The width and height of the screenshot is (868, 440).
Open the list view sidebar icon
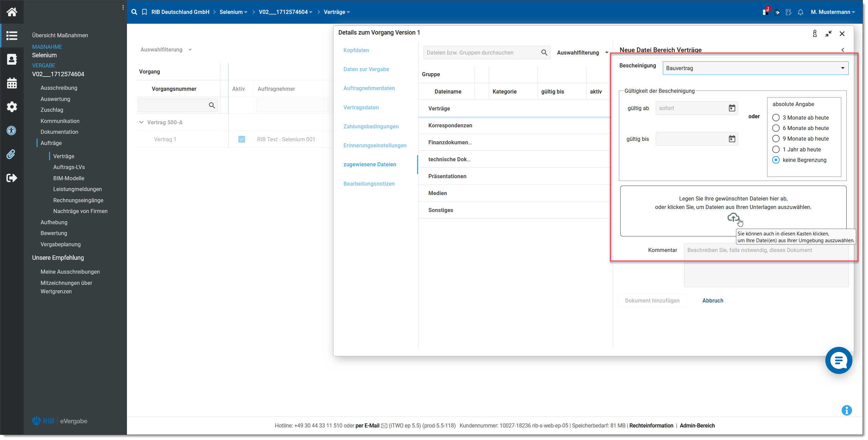[12, 36]
